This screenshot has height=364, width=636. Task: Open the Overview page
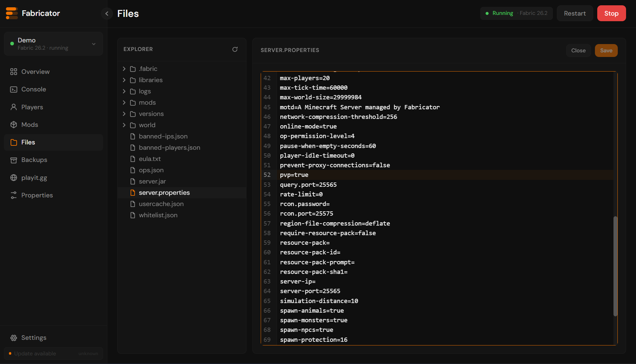point(53,72)
